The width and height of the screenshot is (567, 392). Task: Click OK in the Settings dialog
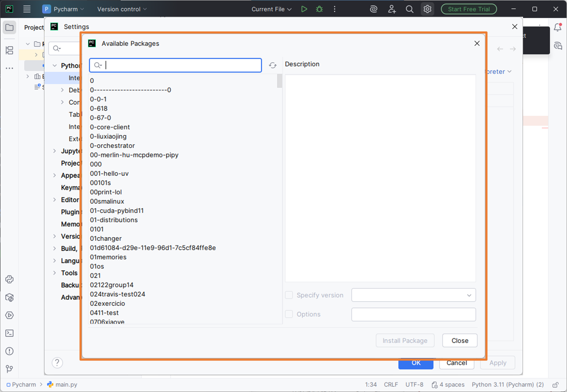click(x=416, y=363)
